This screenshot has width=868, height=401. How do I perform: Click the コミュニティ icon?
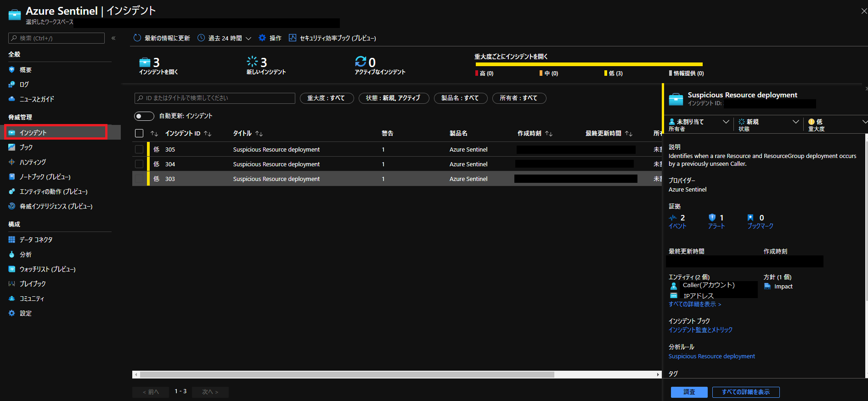point(12,298)
